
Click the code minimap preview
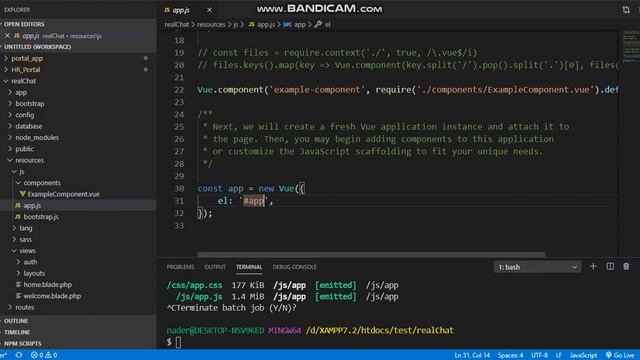point(631,47)
